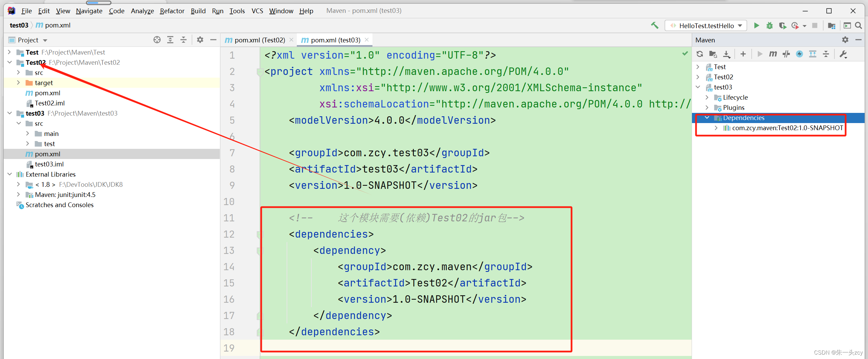This screenshot has width=868, height=359.
Task: Open Project panel gear options
Action: point(200,40)
